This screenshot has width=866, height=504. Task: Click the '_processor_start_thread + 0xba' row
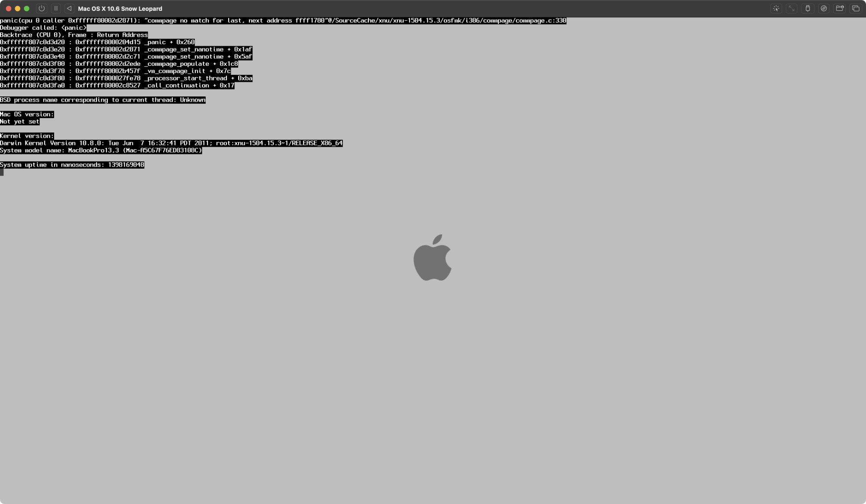(x=126, y=78)
